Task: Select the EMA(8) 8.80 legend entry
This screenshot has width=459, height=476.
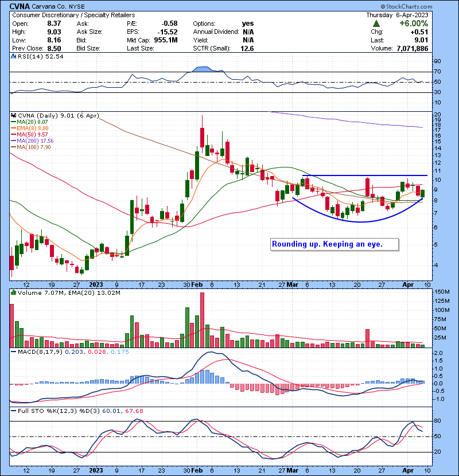Action: 29,128
